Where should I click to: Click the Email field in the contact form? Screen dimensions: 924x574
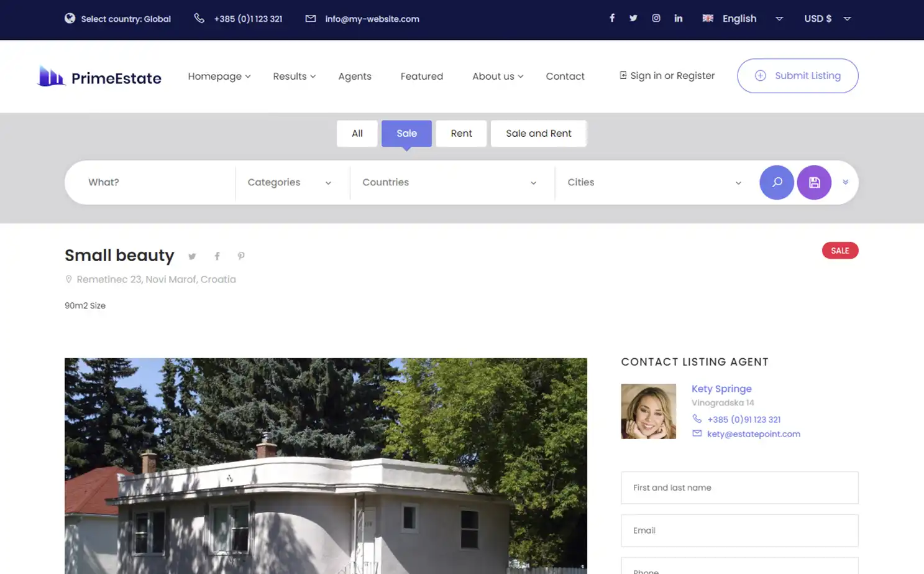(739, 530)
